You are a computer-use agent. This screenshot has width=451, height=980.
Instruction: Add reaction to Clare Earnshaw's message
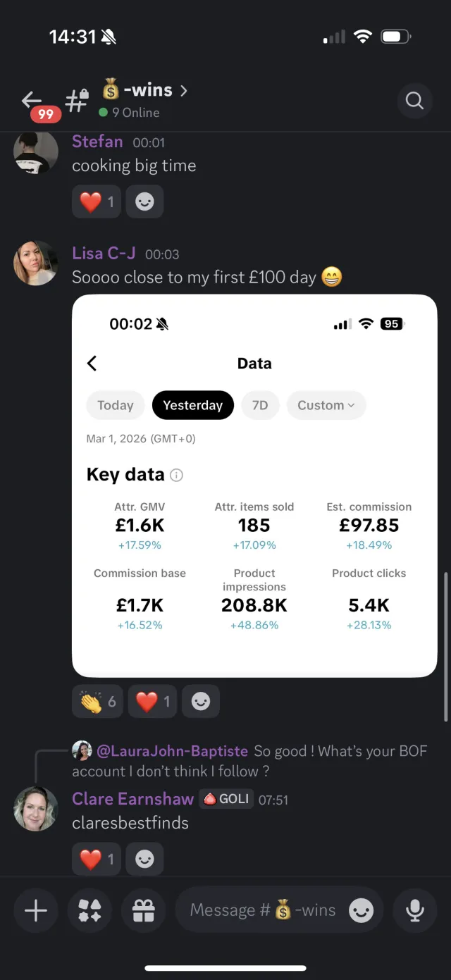tap(144, 859)
